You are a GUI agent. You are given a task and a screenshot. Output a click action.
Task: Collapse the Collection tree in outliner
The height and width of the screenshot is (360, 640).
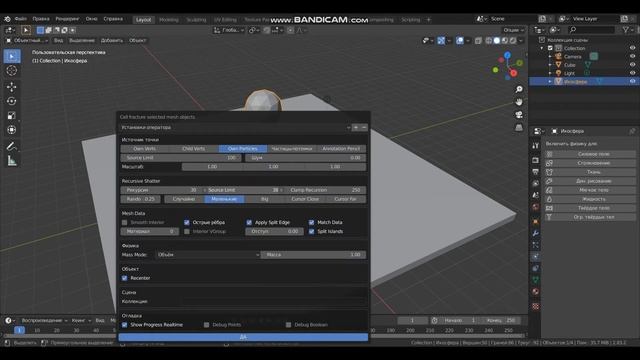[x=542, y=48]
